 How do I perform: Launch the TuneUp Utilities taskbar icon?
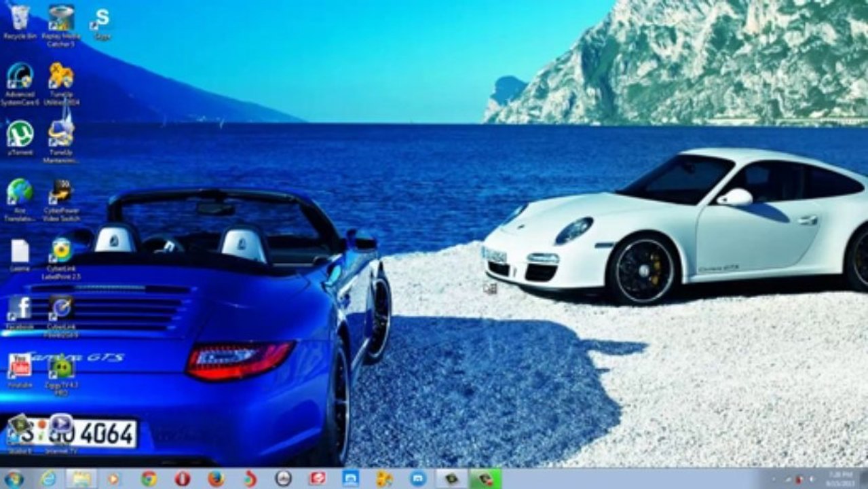point(384,479)
